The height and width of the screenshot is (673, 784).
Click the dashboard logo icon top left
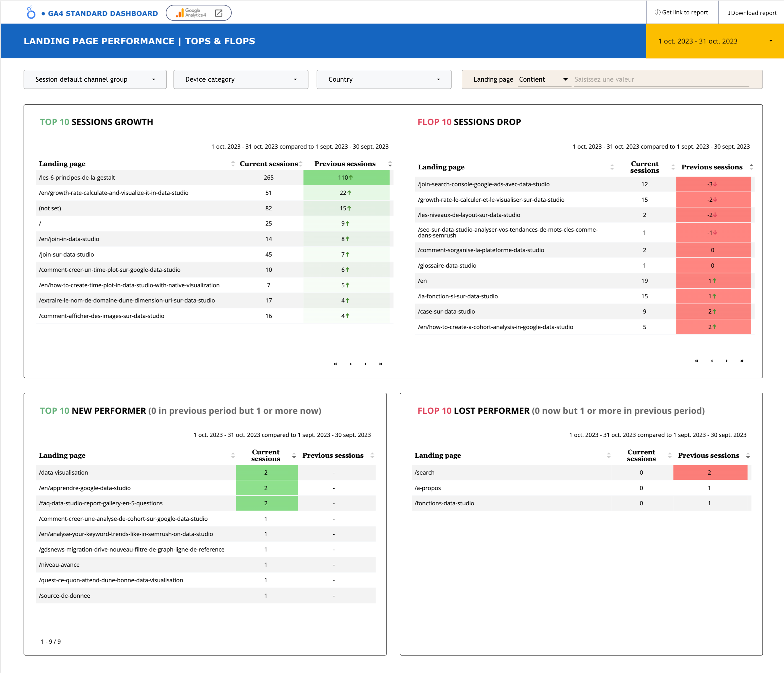click(x=31, y=12)
